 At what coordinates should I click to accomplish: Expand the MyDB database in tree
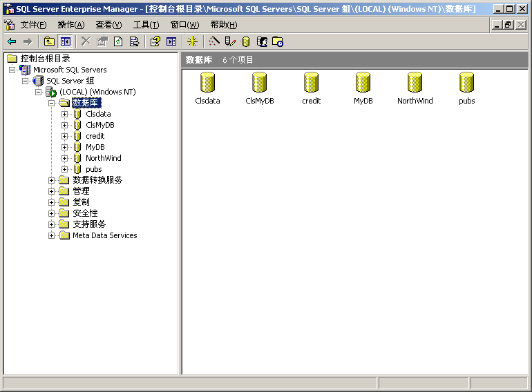(64, 147)
